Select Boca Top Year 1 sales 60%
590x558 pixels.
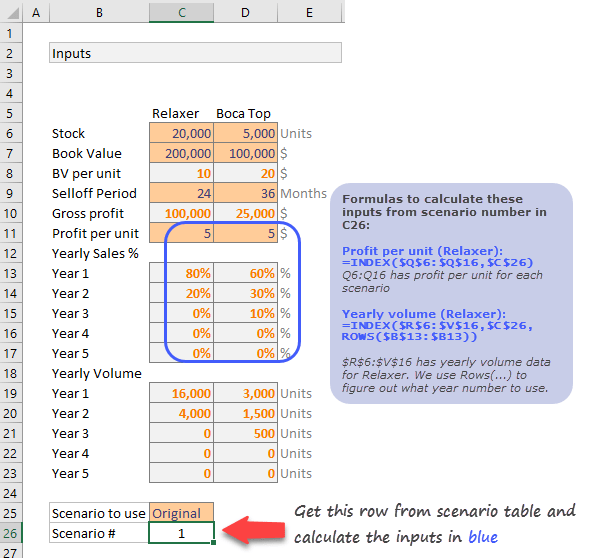coord(245,273)
